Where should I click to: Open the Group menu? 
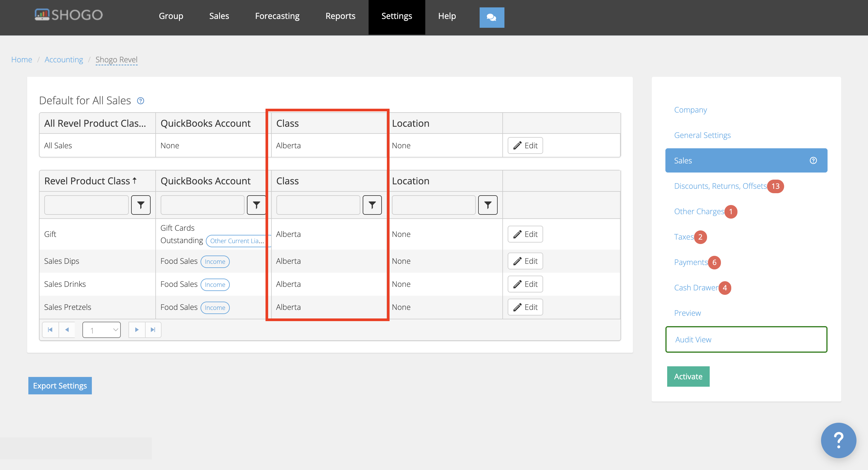171,16
